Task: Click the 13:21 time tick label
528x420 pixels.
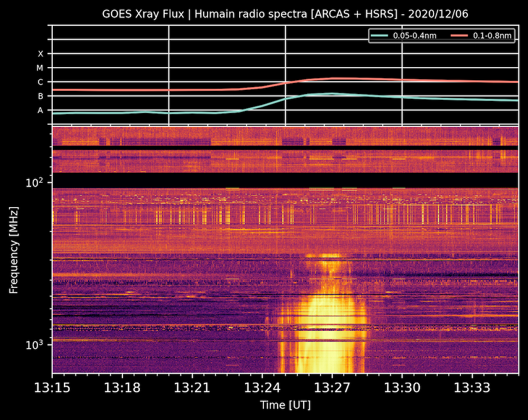Action: click(192, 388)
